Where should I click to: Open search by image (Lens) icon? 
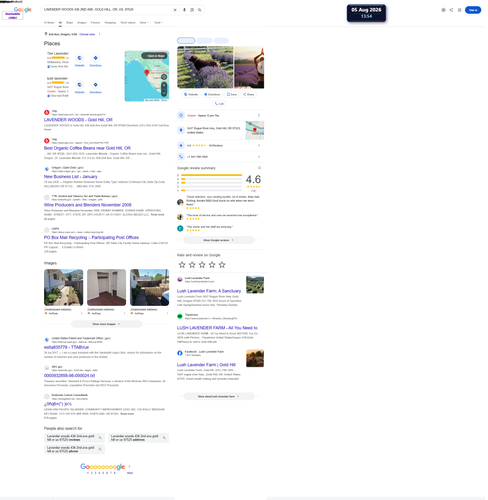point(192,10)
